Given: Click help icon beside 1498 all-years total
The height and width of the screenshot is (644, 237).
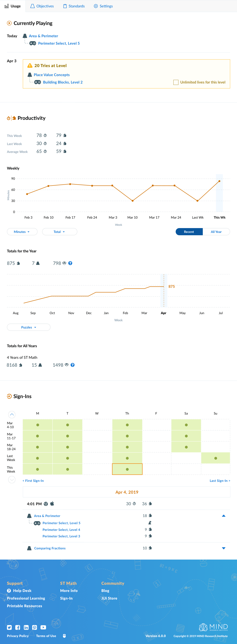Looking at the screenshot, I should [73, 365].
